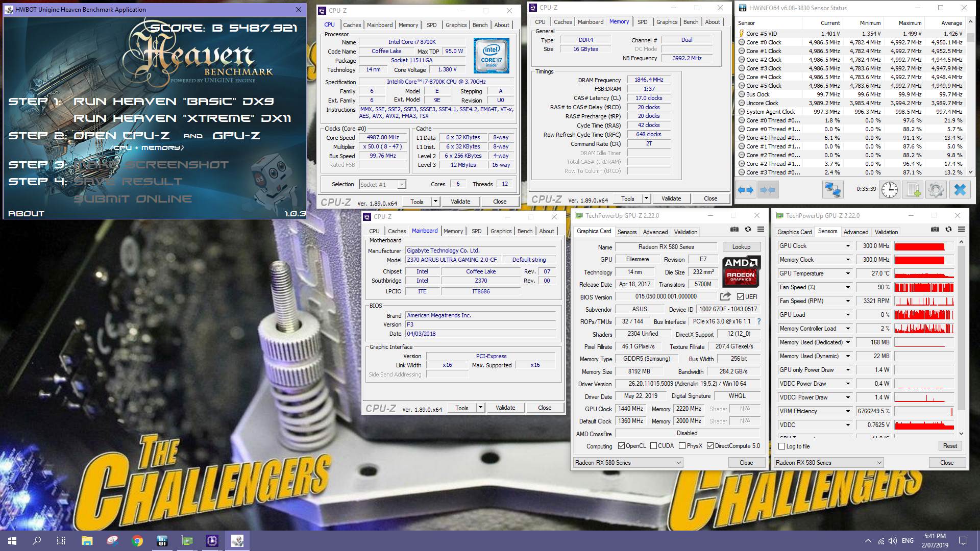The height and width of the screenshot is (551, 980).
Task: Click GPU-Z Sensors vertical scrollbar
Action: (x=962, y=338)
